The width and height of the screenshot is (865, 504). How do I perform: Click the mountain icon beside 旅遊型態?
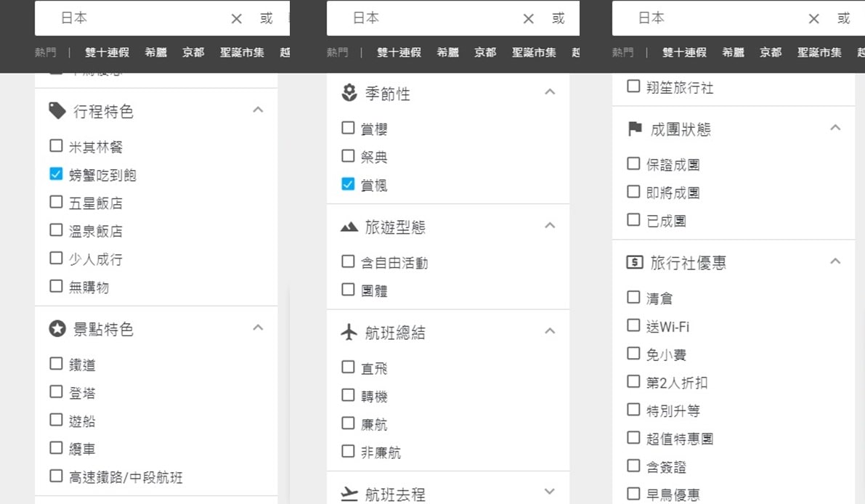[x=349, y=227]
